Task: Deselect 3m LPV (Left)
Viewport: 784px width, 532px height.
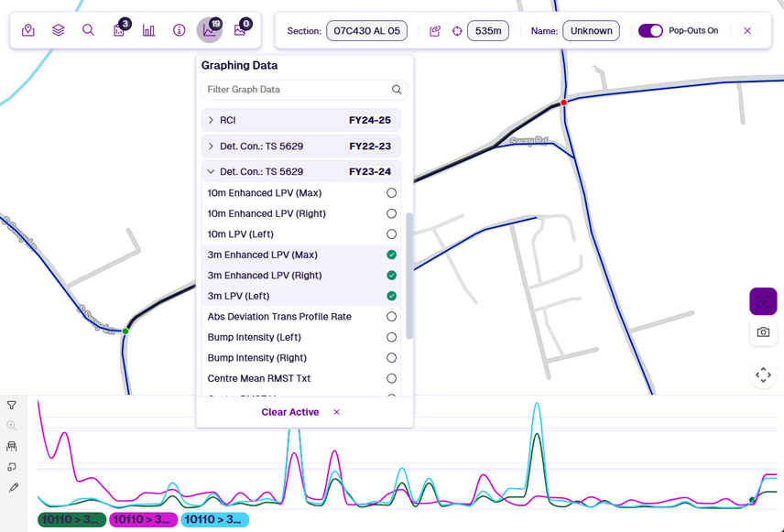Action: (391, 296)
